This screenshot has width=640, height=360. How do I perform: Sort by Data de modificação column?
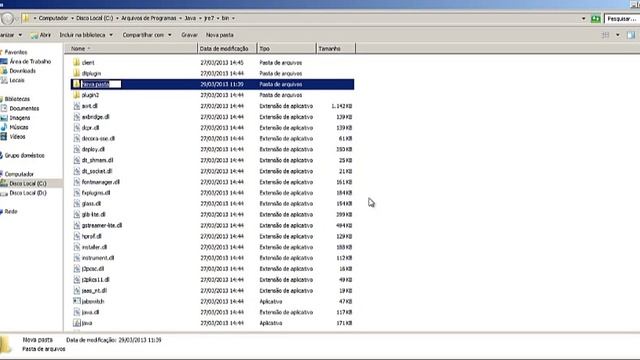(227, 49)
